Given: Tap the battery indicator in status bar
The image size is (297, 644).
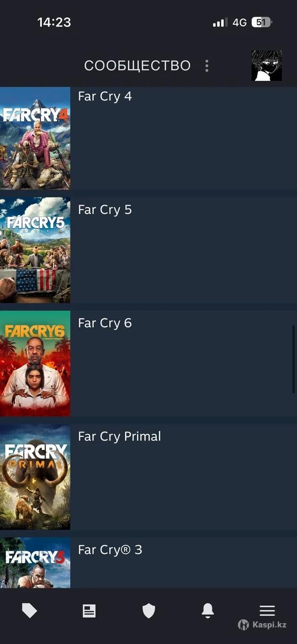Looking at the screenshot, I should pyautogui.click(x=262, y=23).
